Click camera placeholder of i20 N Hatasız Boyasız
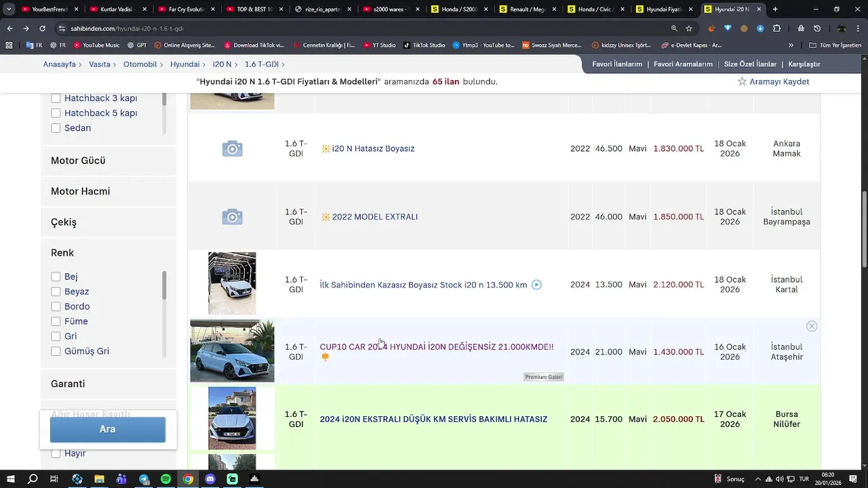This screenshot has width=868, height=488. point(232,148)
